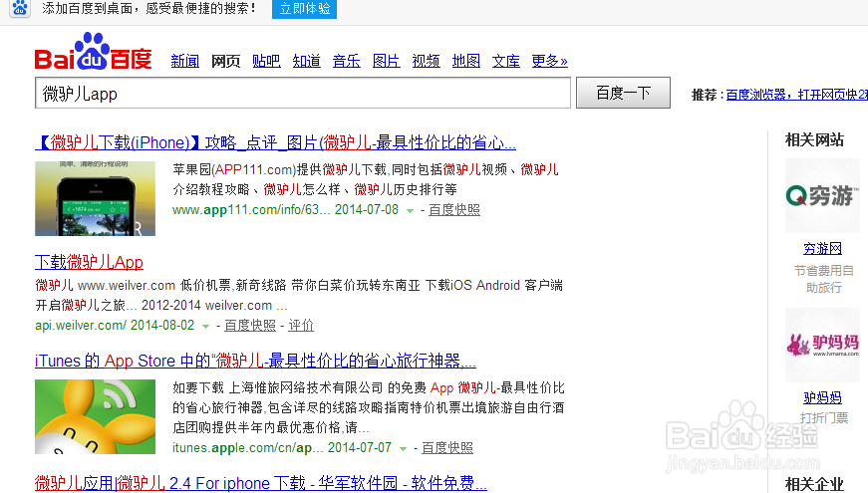Open the 下载微驴儿App result link
Viewport: 868px width, 493px height.
pos(89,262)
